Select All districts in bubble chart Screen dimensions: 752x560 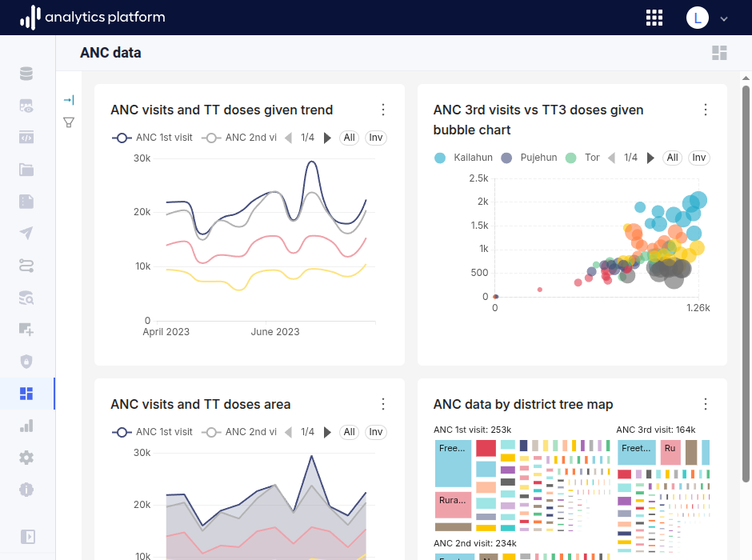click(672, 158)
